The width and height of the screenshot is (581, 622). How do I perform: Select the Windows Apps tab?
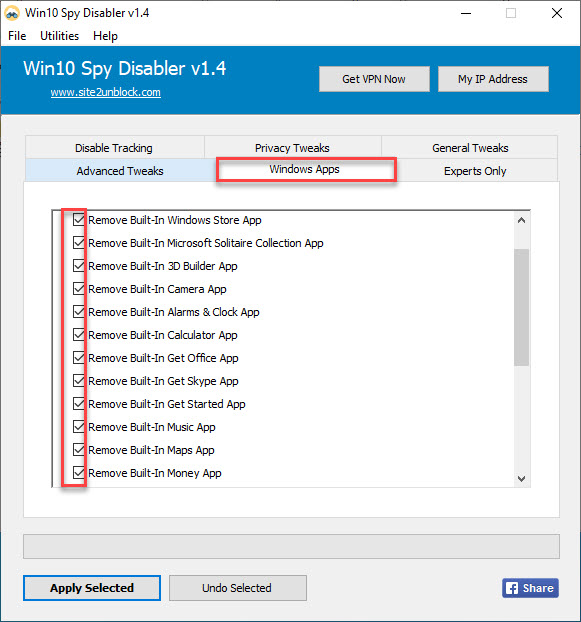point(305,169)
